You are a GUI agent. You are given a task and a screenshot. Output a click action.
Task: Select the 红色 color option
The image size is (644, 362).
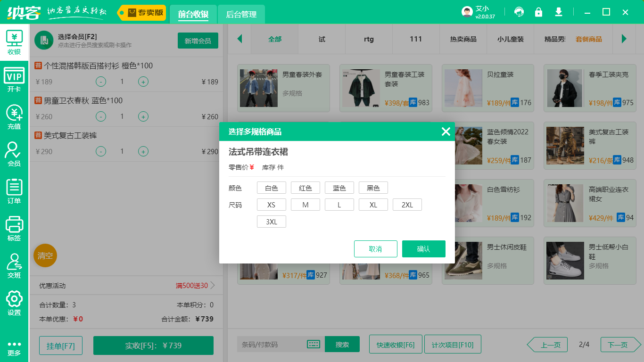[x=305, y=187]
